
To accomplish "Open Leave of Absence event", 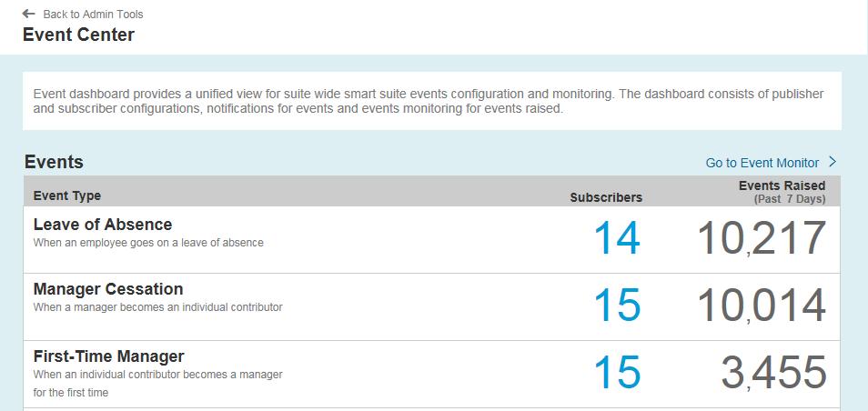I will [x=102, y=225].
